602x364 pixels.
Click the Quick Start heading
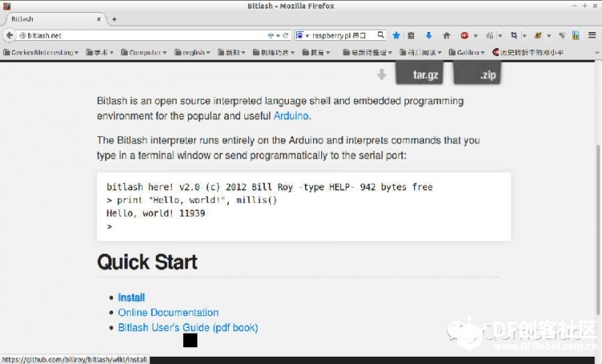147,262
